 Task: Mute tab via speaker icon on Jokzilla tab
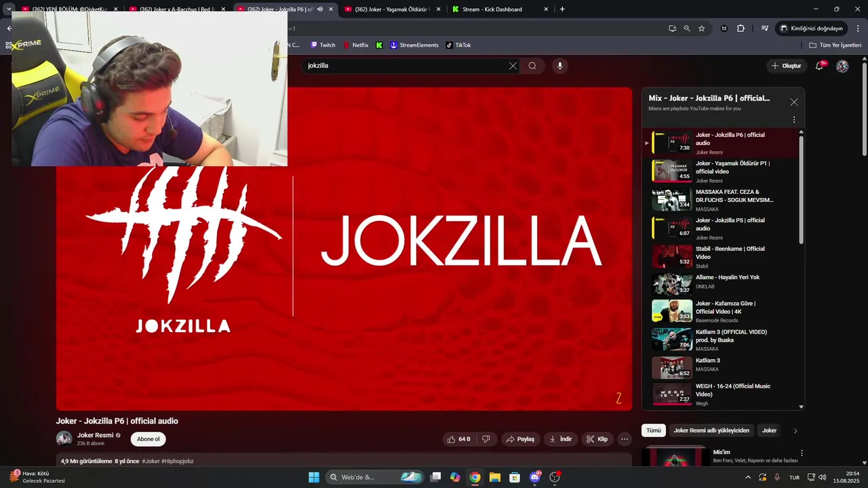tap(320, 9)
